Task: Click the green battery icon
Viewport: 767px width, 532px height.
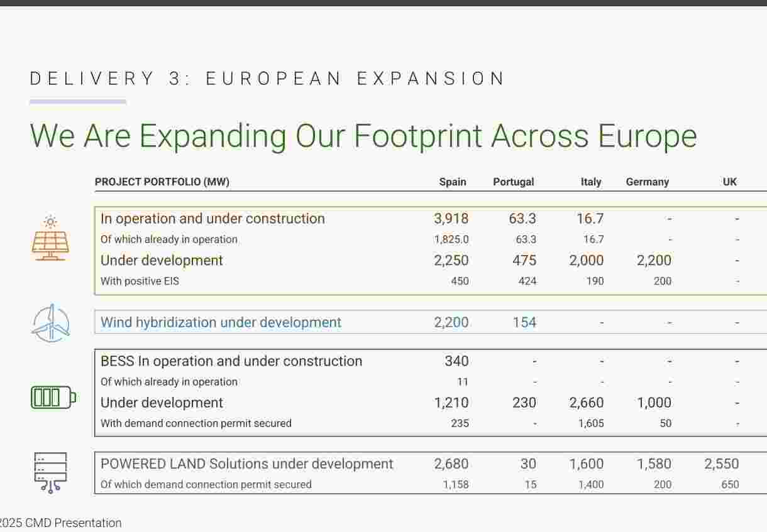Action: (x=53, y=398)
